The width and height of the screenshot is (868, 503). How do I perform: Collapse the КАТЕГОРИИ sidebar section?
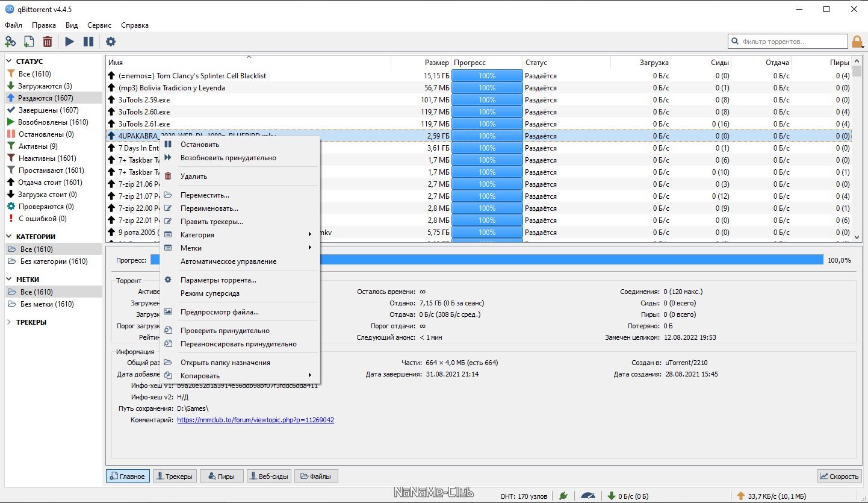coord(10,237)
